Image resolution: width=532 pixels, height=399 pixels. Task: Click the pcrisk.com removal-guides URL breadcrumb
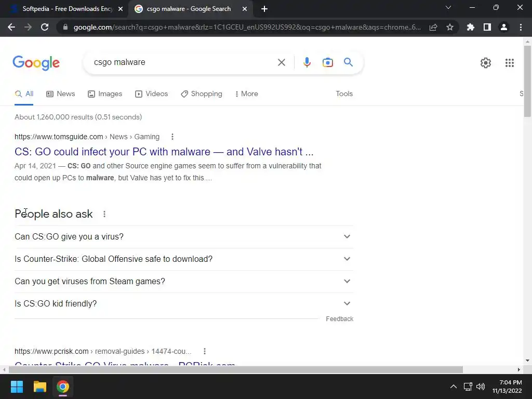click(103, 351)
